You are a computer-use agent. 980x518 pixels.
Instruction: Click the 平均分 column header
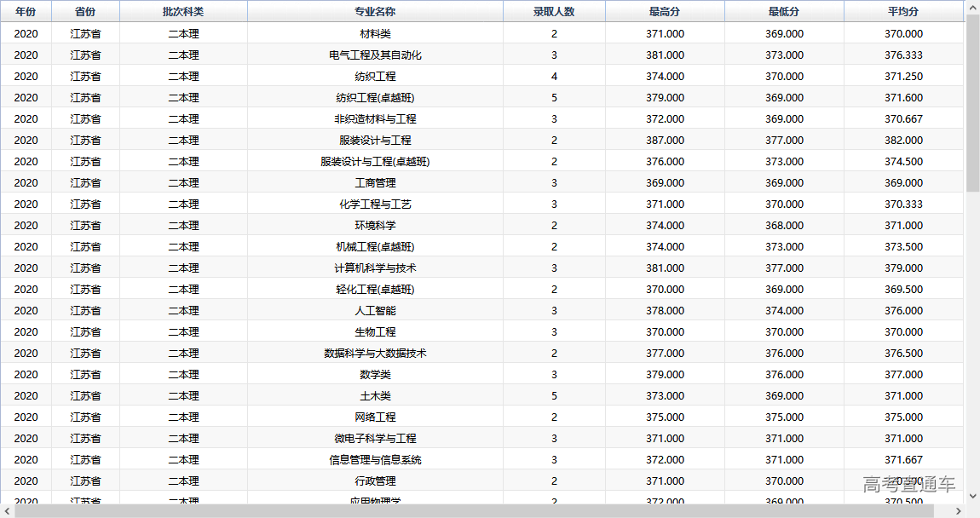(903, 12)
